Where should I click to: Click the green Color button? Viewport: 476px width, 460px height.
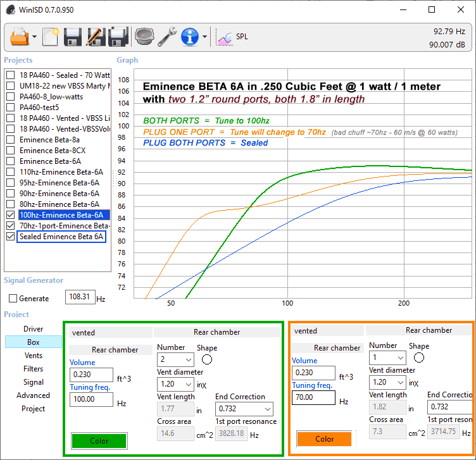99,441
